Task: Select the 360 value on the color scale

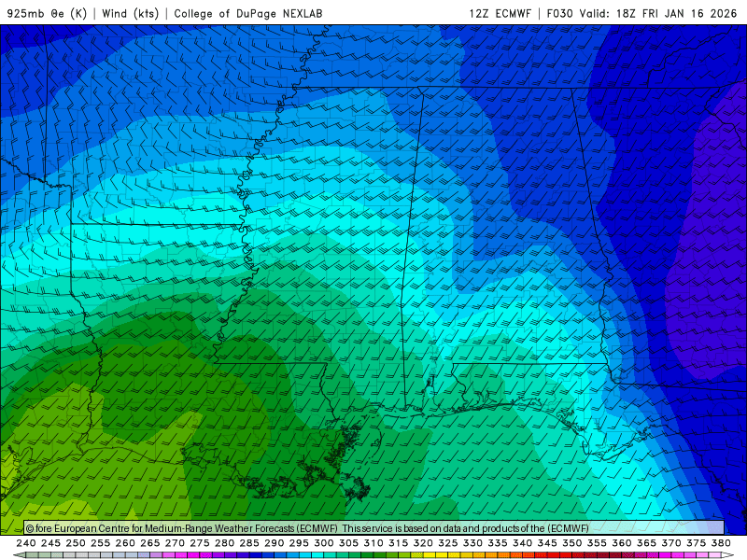Action: (622, 543)
